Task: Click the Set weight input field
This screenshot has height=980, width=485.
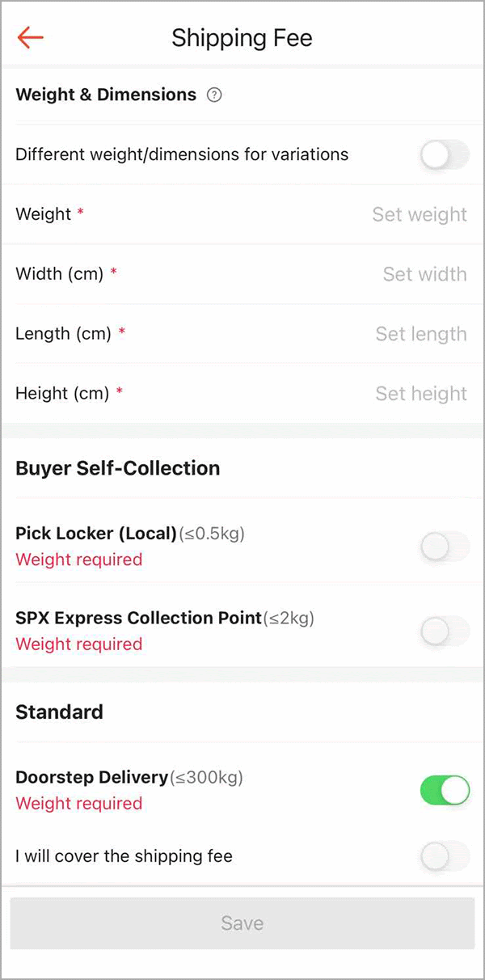Action: point(420,214)
